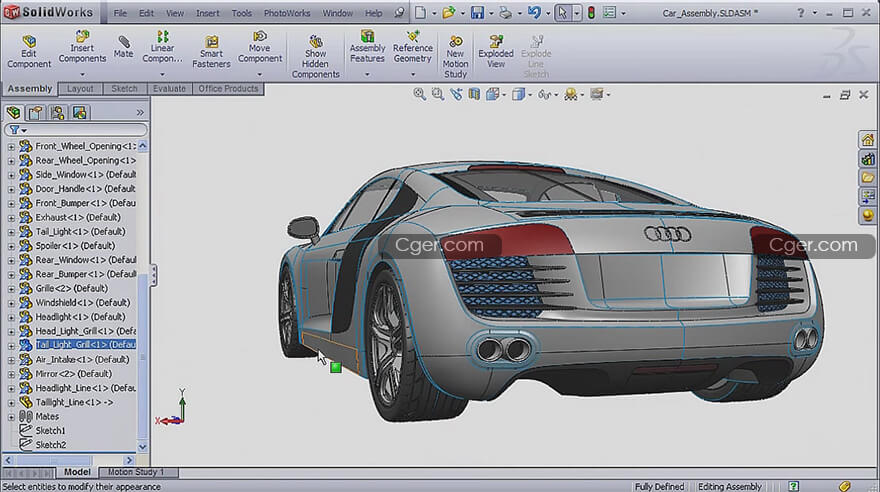Image resolution: width=880 pixels, height=492 pixels.
Task: Open the File menu
Action: pyautogui.click(x=120, y=13)
